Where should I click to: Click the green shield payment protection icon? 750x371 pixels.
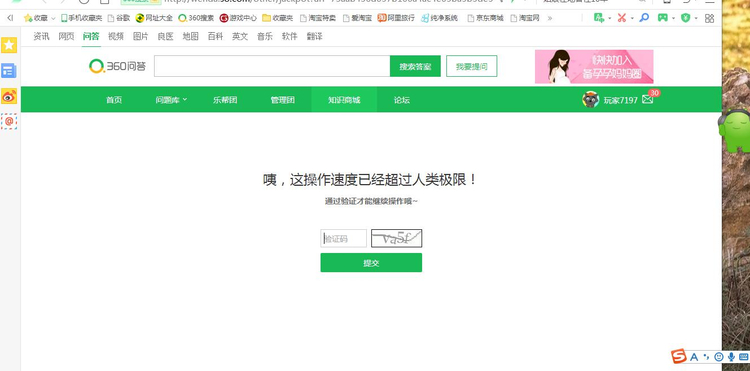point(686,18)
